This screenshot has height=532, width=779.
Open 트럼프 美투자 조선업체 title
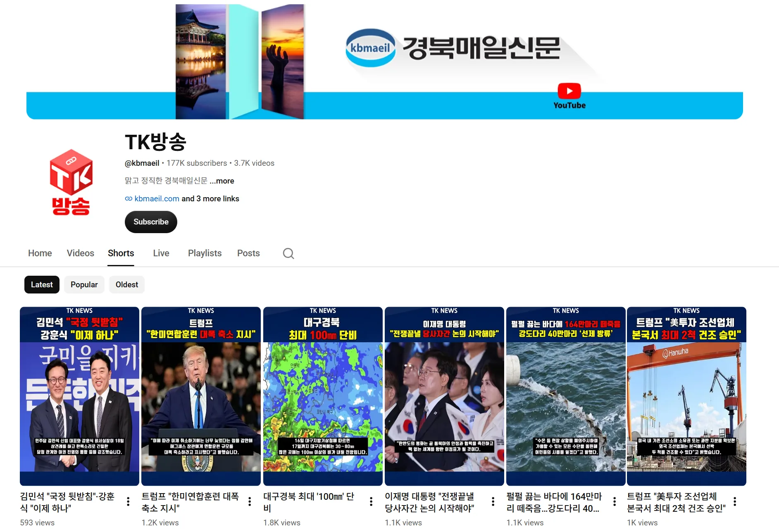tap(676, 502)
